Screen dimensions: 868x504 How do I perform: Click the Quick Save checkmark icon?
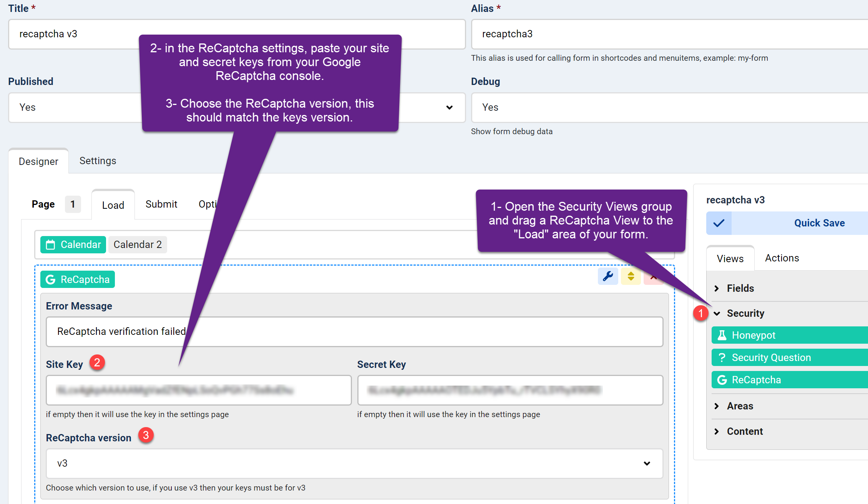(719, 223)
